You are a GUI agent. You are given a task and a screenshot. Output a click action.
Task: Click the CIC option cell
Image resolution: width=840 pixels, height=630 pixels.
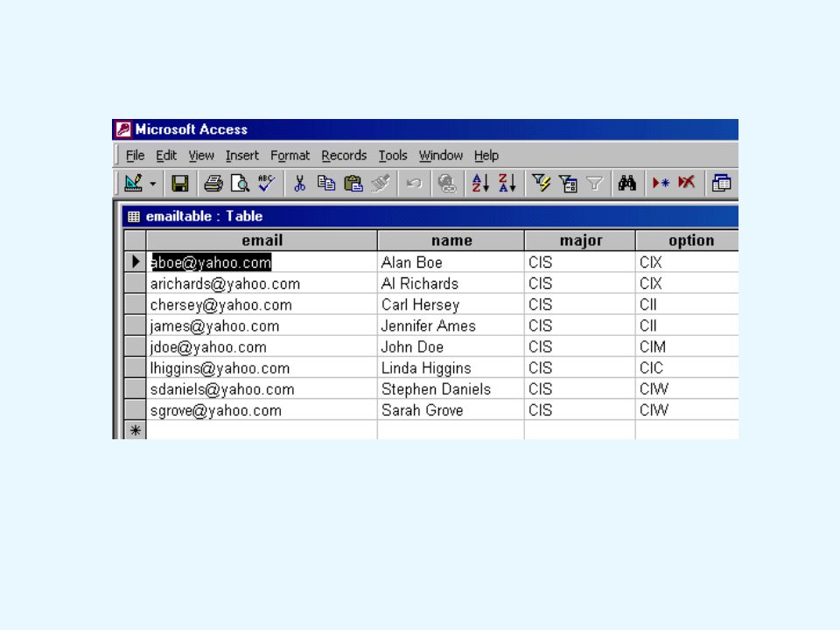pos(688,367)
